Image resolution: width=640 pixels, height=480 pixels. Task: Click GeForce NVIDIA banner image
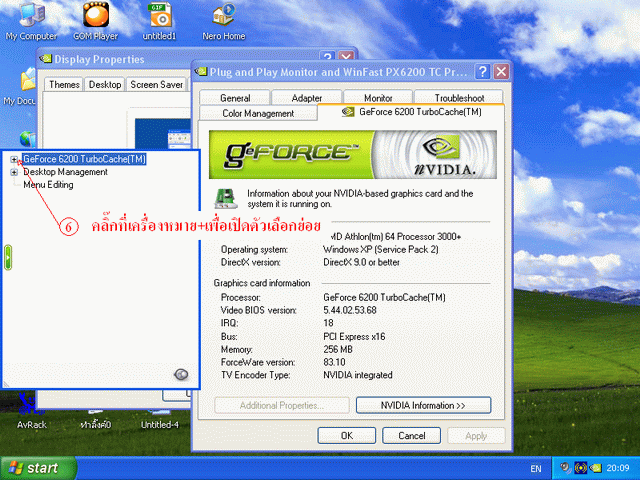pos(353,155)
